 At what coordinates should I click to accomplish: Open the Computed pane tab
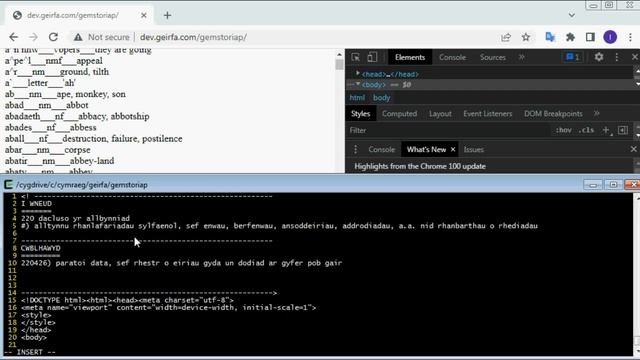tap(399, 114)
